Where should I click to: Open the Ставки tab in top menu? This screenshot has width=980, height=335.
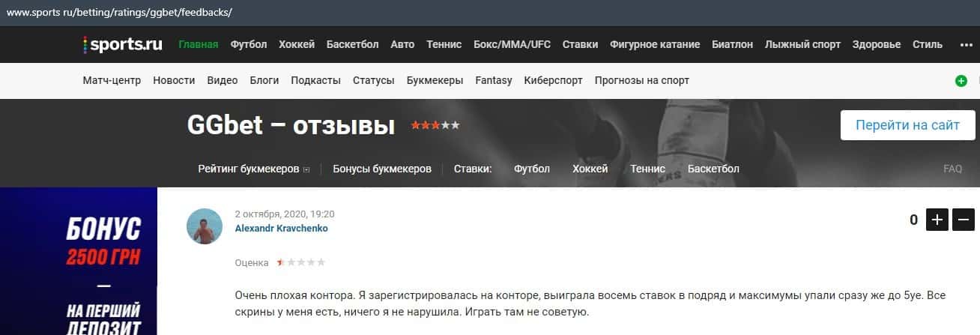point(580,44)
